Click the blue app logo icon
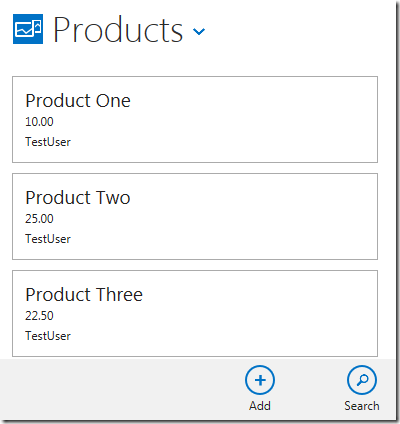The height and width of the screenshot is (424, 400). pos(28,29)
